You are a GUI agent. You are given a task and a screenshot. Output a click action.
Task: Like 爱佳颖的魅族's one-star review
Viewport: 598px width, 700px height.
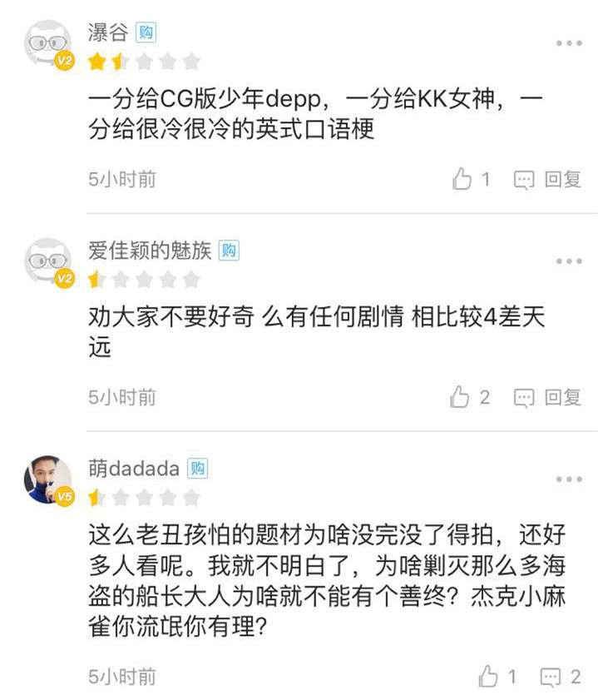(460, 397)
